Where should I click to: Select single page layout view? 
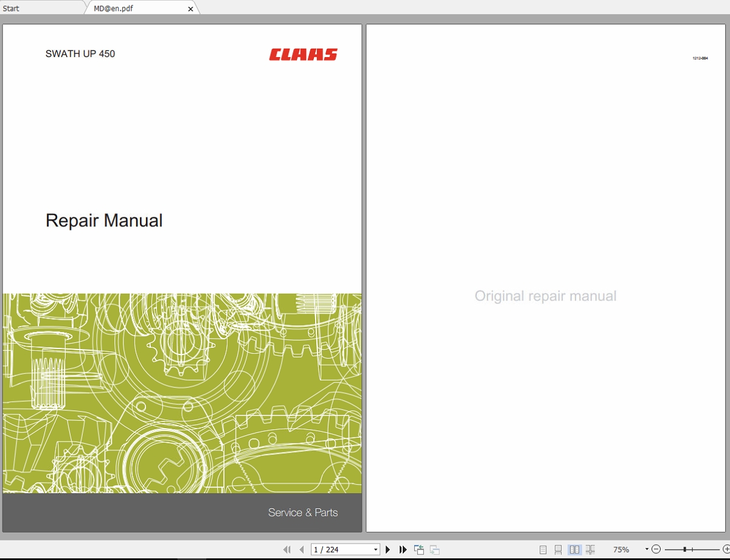point(543,549)
